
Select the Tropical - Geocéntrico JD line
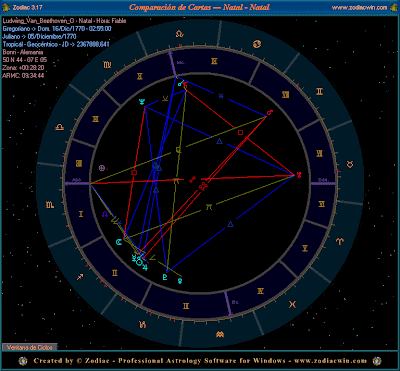click(56, 44)
